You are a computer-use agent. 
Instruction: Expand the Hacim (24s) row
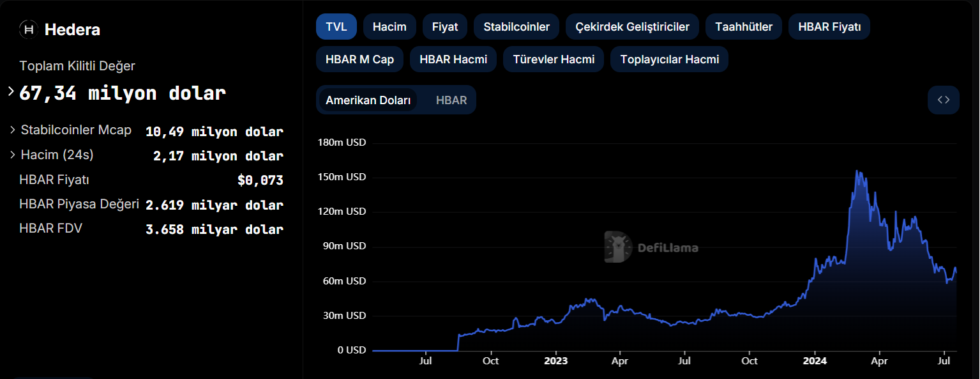(x=13, y=155)
